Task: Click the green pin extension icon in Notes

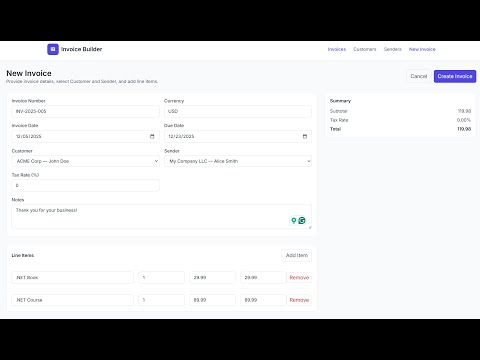Action: click(x=294, y=220)
